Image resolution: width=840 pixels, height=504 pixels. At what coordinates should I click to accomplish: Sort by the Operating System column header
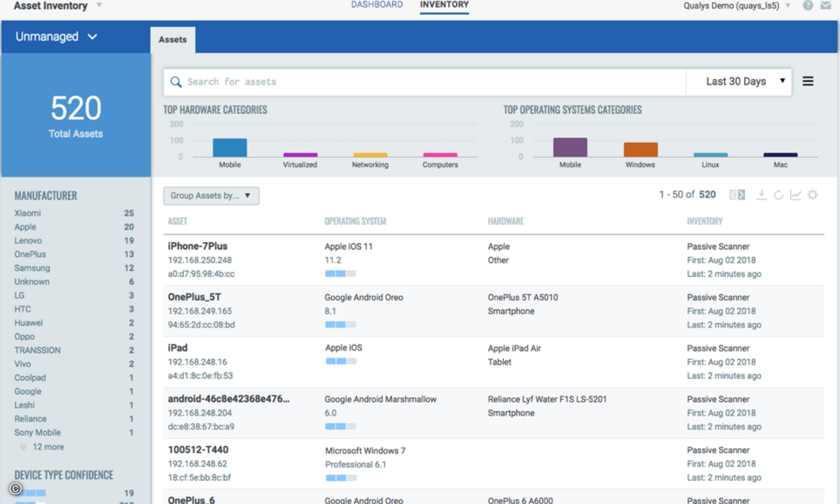pos(356,221)
